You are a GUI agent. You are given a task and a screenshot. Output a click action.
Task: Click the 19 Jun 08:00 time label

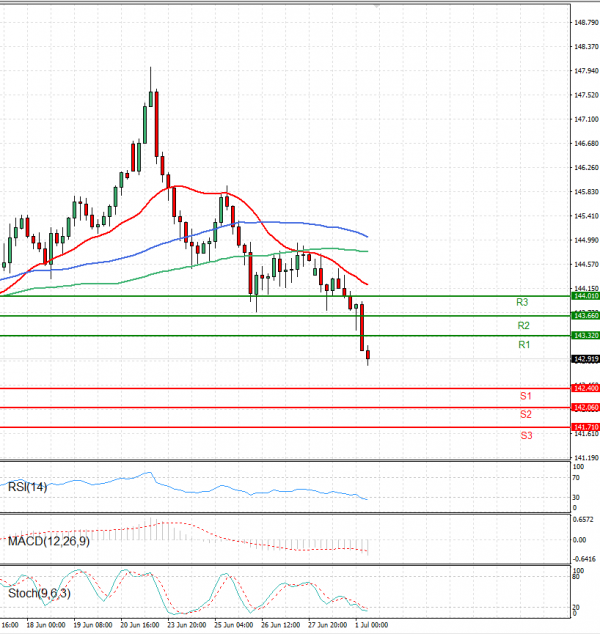point(93,625)
